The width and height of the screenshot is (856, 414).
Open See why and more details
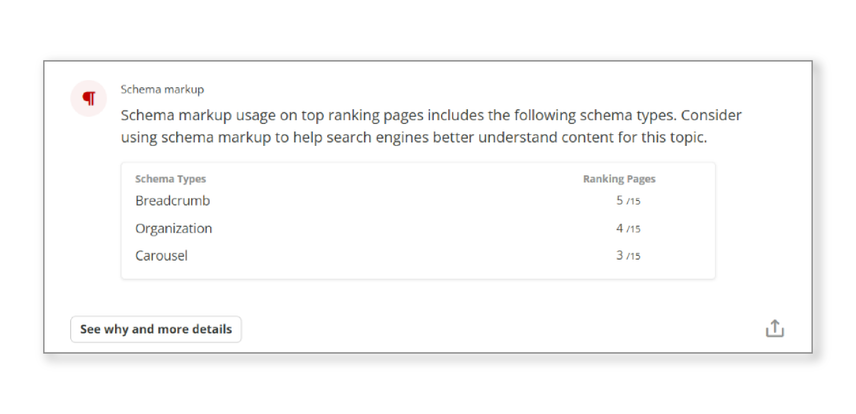point(156,329)
